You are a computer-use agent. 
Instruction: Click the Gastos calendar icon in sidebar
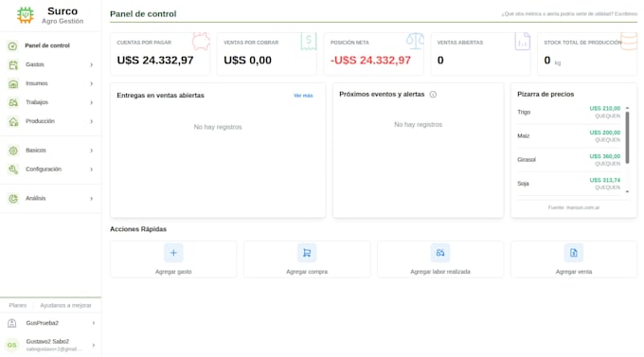click(x=13, y=64)
